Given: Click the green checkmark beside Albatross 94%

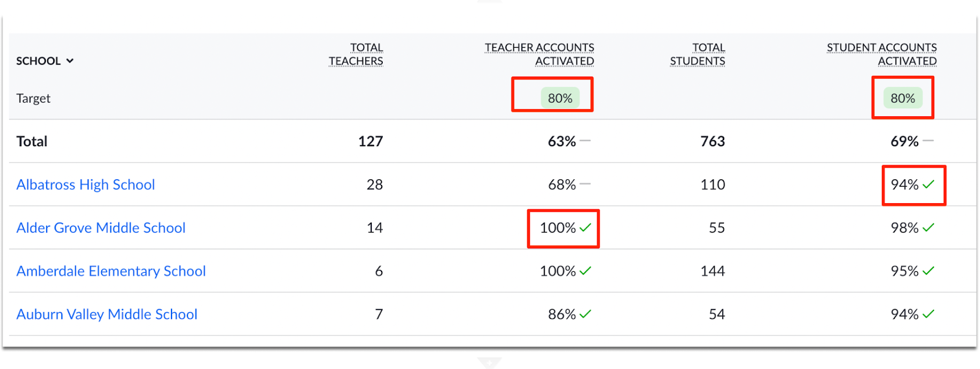Looking at the screenshot, I should (x=929, y=184).
